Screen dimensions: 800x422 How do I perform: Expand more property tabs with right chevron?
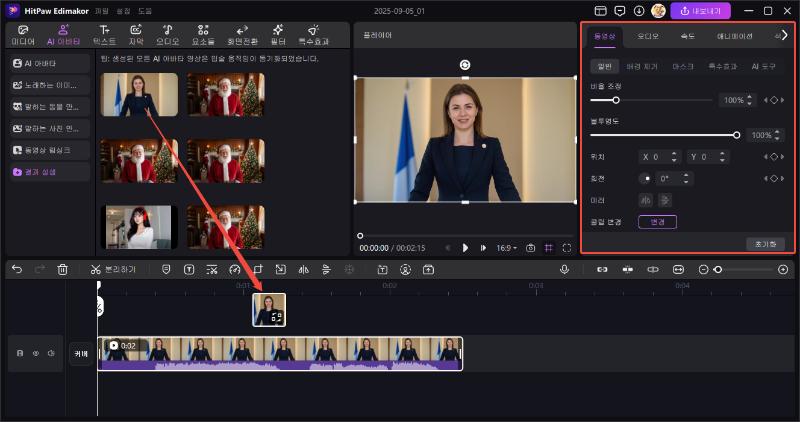click(x=784, y=35)
